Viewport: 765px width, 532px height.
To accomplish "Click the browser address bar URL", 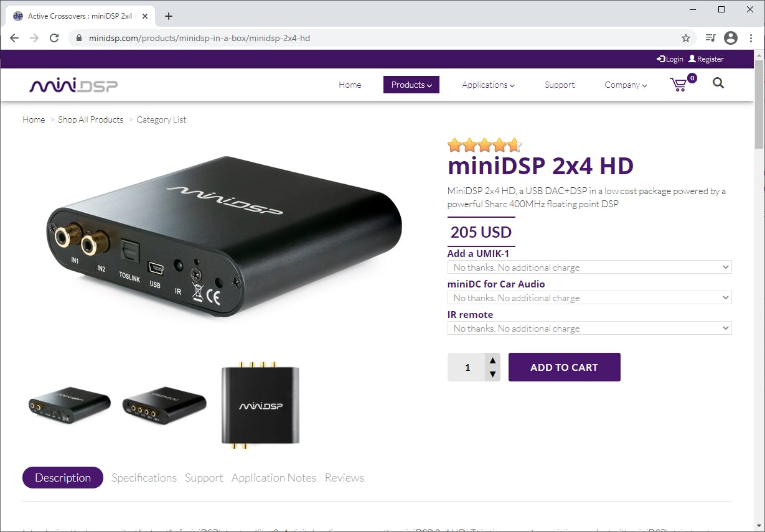I will click(199, 38).
